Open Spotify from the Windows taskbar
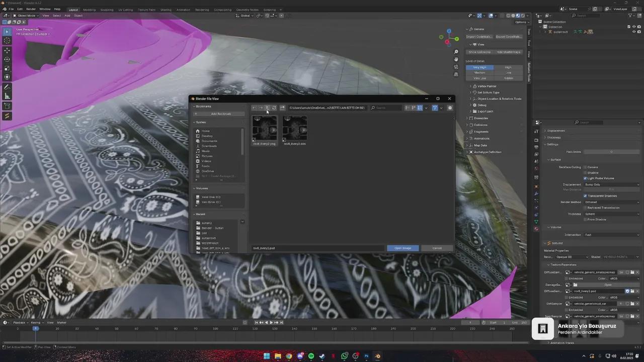This screenshot has height=362, width=644. 311,356
